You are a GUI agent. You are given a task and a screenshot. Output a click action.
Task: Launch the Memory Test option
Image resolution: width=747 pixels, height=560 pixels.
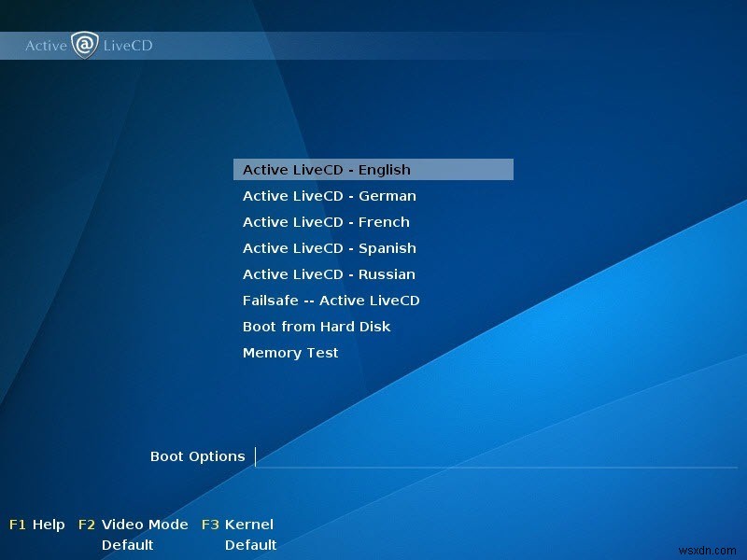coord(290,353)
